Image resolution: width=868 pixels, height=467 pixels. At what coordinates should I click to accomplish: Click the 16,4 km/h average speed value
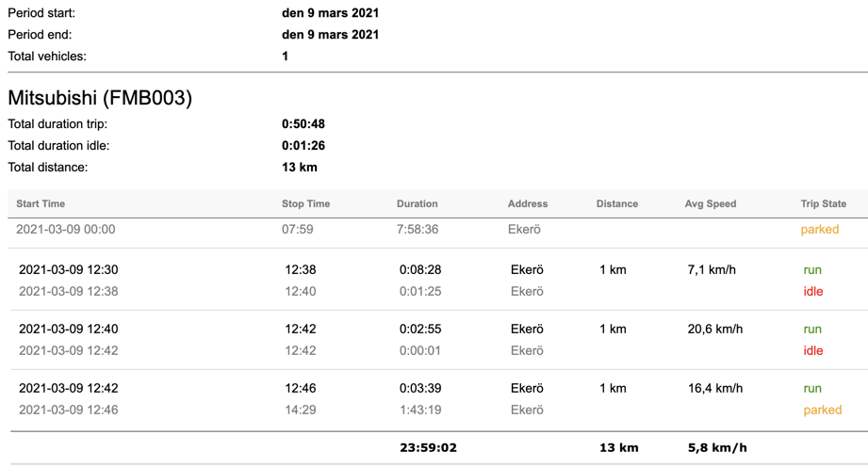point(714,389)
